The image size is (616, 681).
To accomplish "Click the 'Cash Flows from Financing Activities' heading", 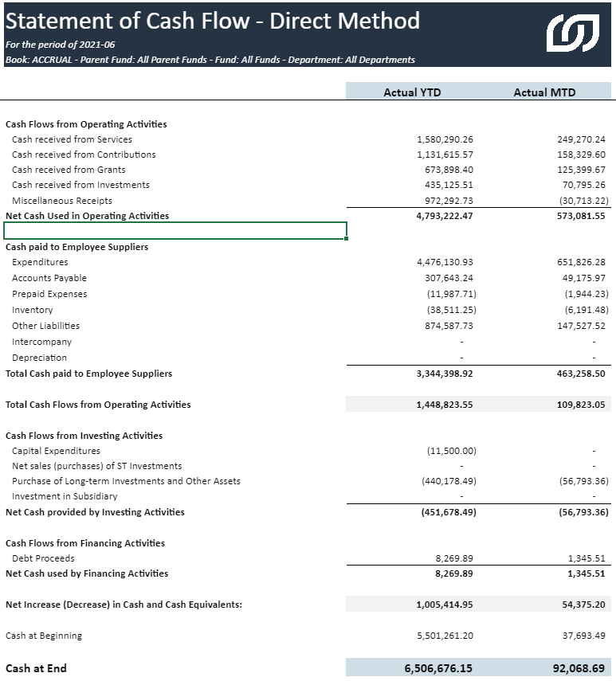I will point(85,543).
